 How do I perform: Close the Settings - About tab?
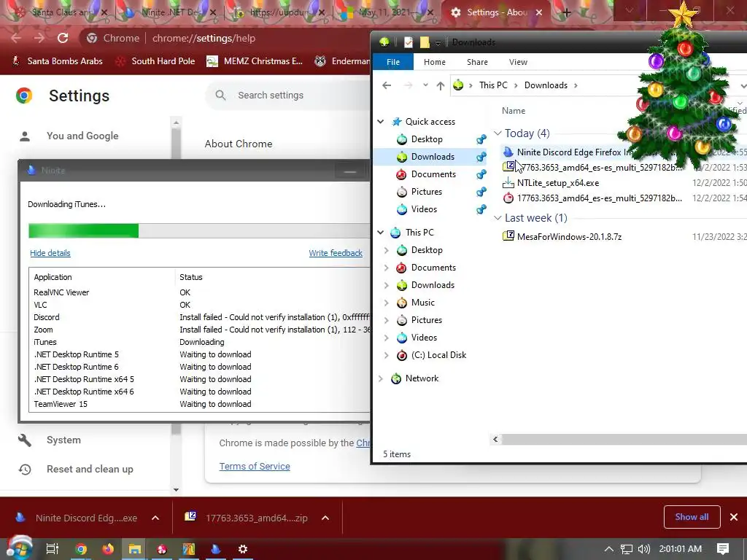539,12
